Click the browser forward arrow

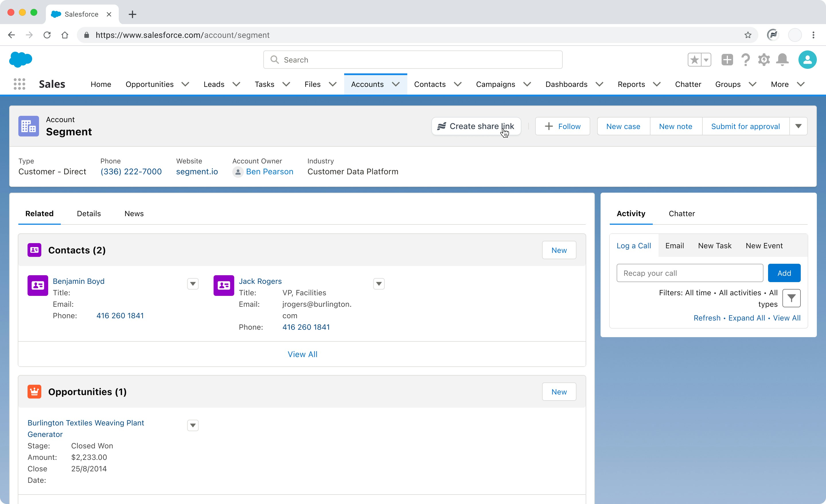(29, 35)
